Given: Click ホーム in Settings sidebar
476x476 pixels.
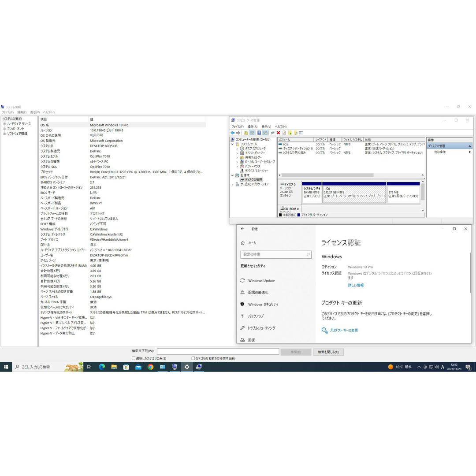Looking at the screenshot, I should [x=252, y=243].
